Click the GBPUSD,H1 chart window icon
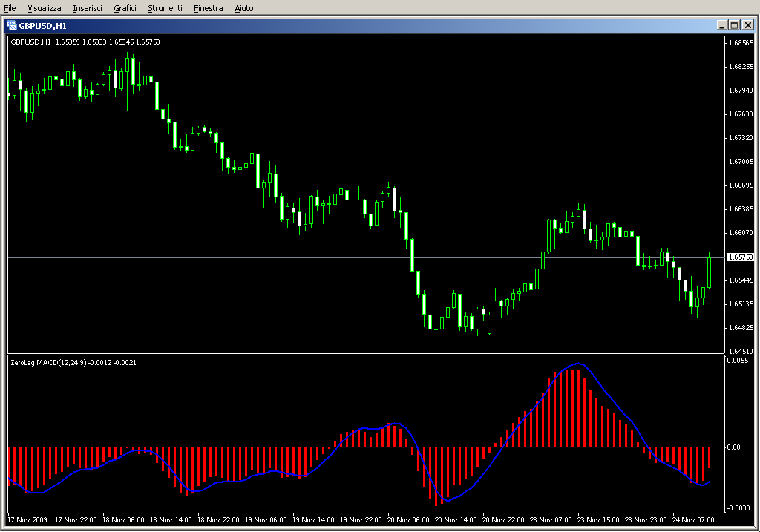This screenshot has width=760, height=532. 12,26
